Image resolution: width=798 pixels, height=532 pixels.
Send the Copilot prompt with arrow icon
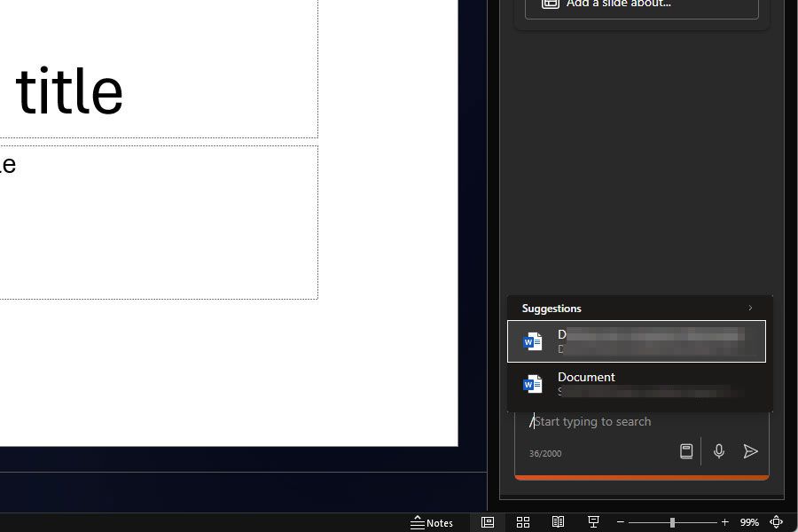[x=750, y=451]
